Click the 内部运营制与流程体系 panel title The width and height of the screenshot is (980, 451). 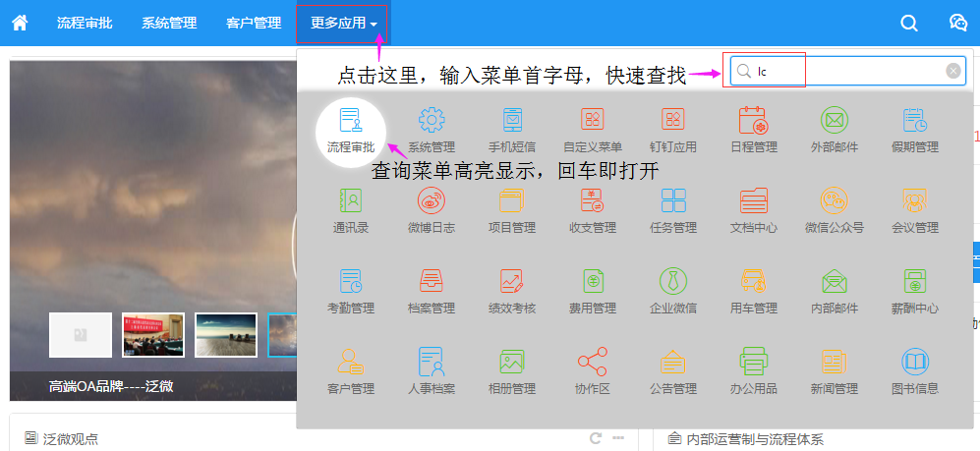click(x=754, y=439)
